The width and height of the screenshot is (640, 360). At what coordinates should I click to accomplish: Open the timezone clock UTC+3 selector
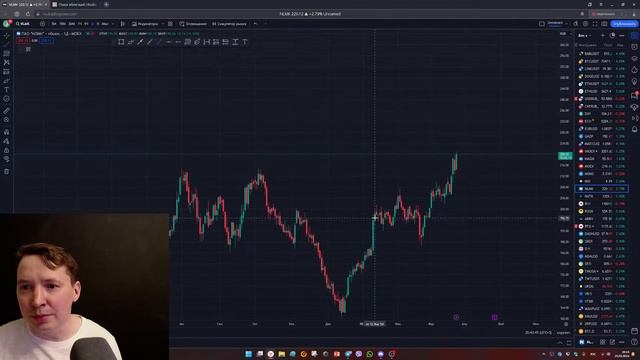538,333
